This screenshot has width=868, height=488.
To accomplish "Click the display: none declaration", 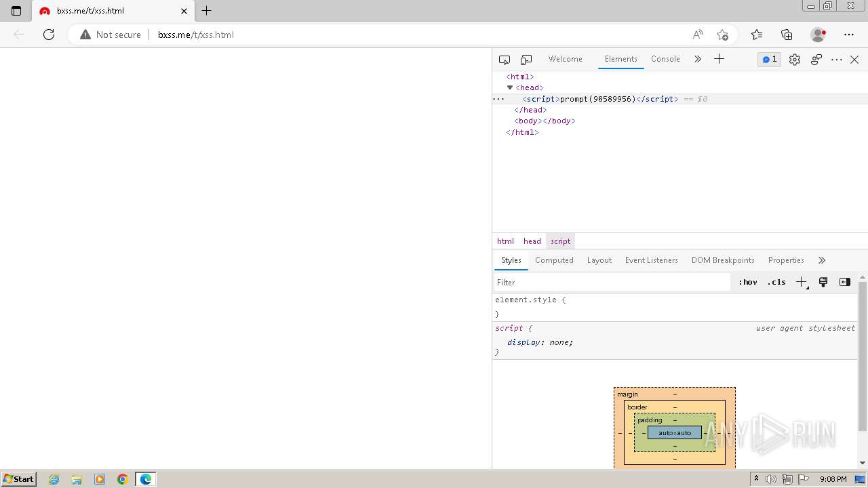I will (540, 342).
